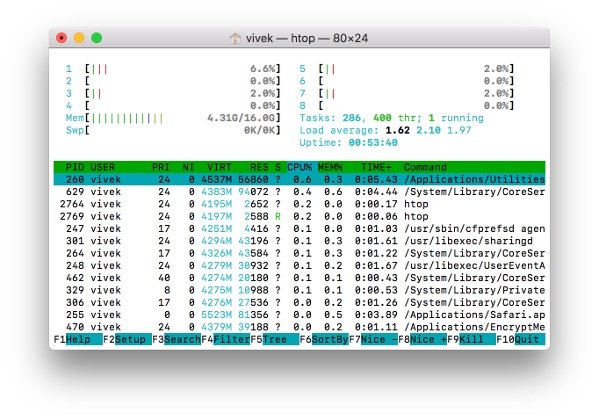Click F7 Nice minus

point(373,339)
